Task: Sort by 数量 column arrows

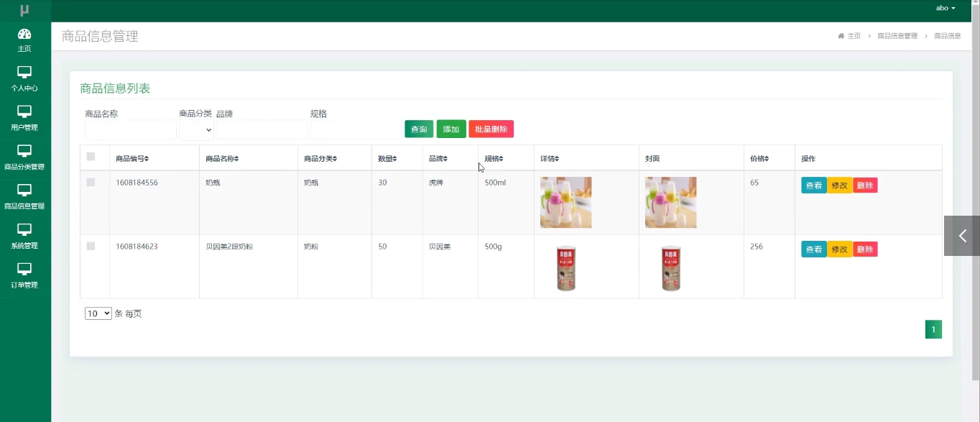Action: click(394, 159)
